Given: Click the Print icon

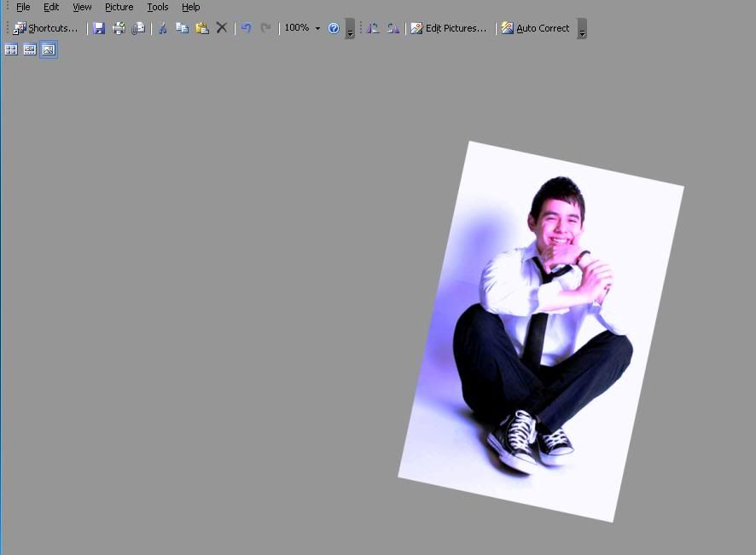Looking at the screenshot, I should tap(119, 28).
